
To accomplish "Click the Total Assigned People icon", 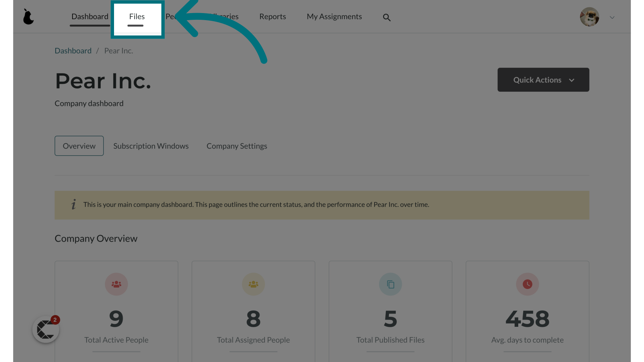I will 253,284.
